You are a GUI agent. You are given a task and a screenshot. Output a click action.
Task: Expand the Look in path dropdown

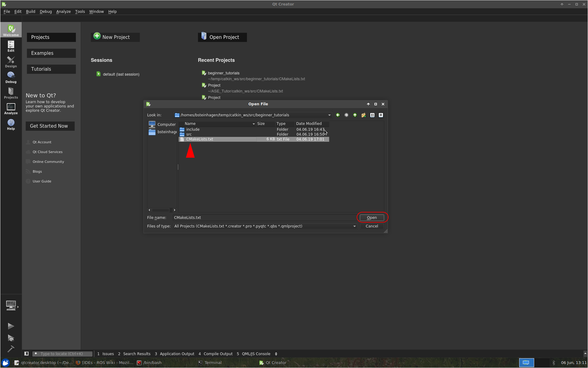(329, 115)
